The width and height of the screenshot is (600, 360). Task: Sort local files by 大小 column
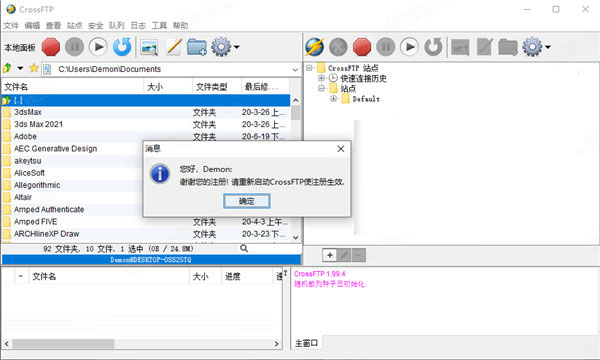[x=168, y=87]
